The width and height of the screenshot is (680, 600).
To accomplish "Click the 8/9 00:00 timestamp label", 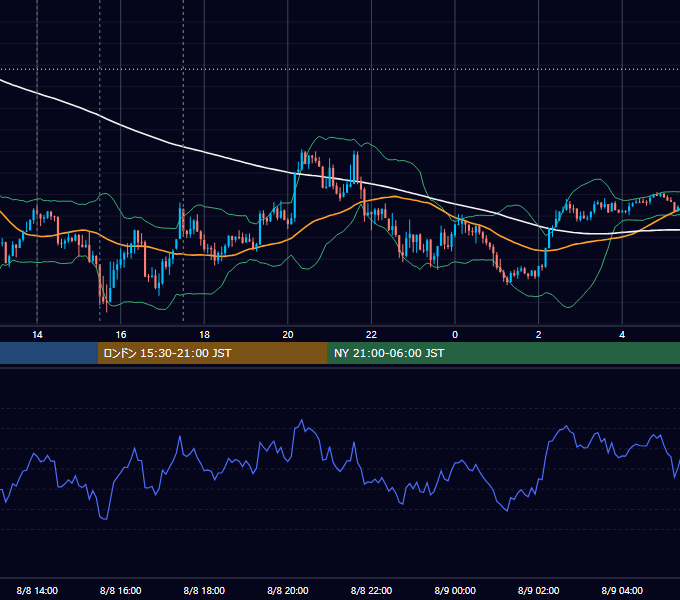I will point(455,590).
